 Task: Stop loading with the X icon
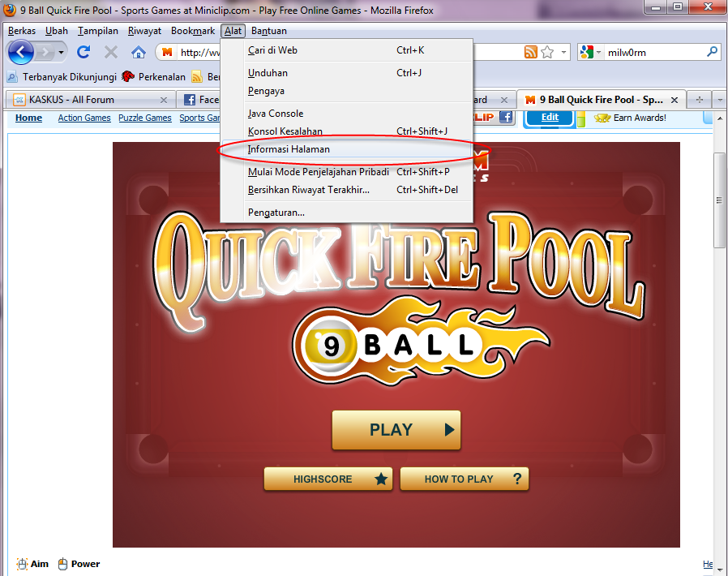[x=111, y=52]
